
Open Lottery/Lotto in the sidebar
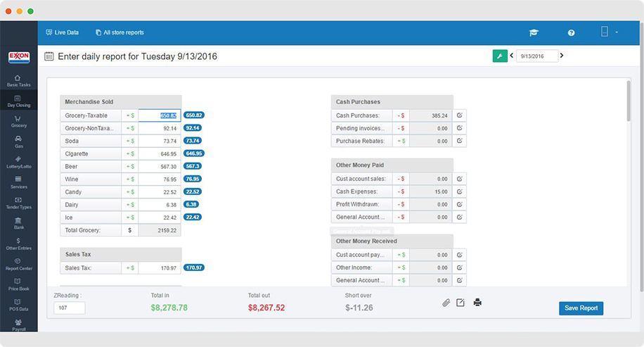[x=19, y=162]
